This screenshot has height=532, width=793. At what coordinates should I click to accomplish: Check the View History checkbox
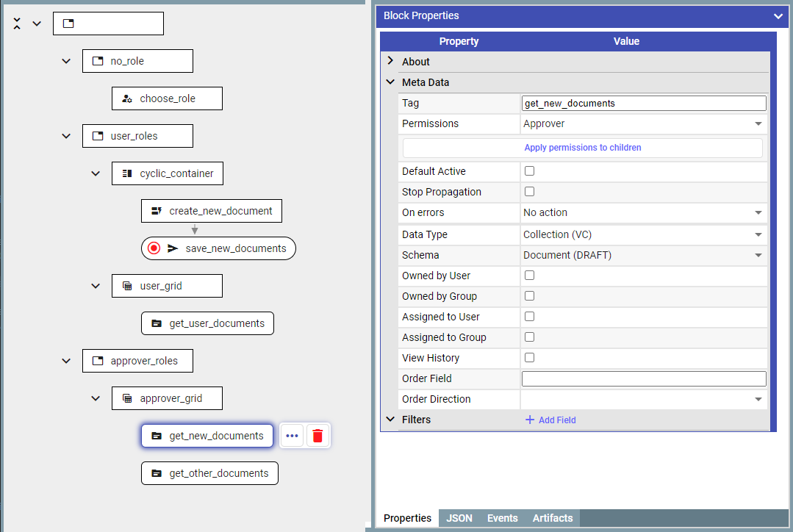pos(529,358)
